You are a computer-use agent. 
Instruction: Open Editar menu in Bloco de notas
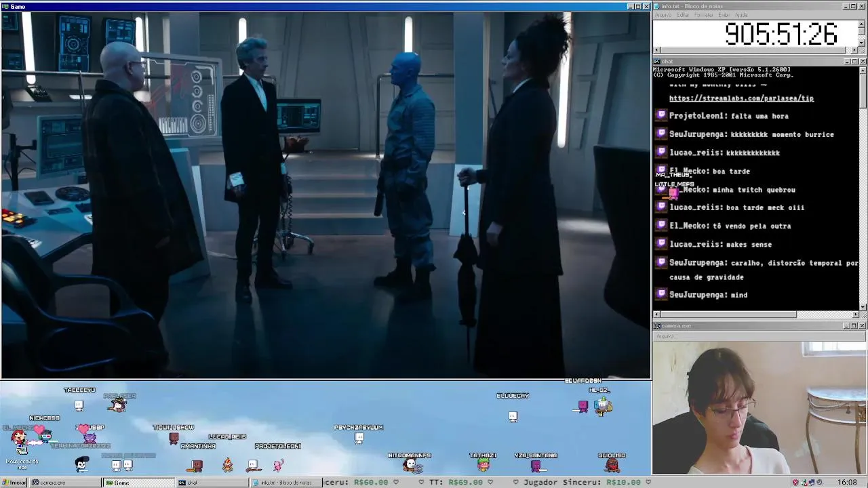pos(683,15)
